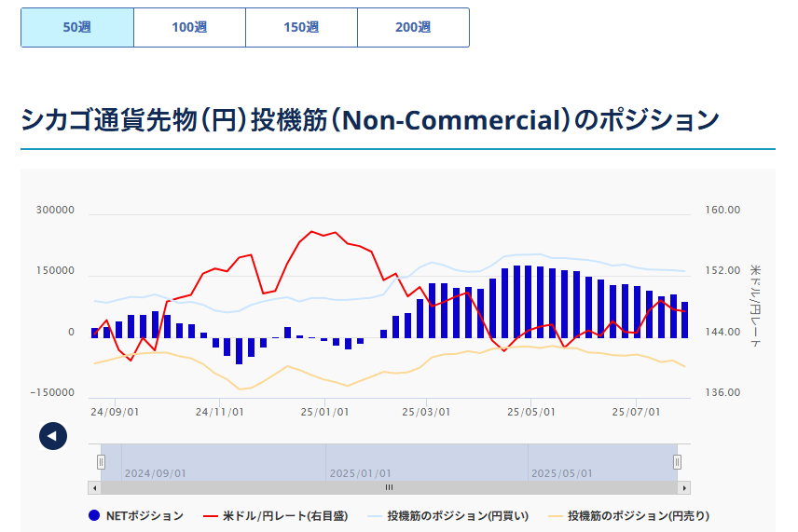
Task: Choose the 200週 tab
Action: coord(413,27)
